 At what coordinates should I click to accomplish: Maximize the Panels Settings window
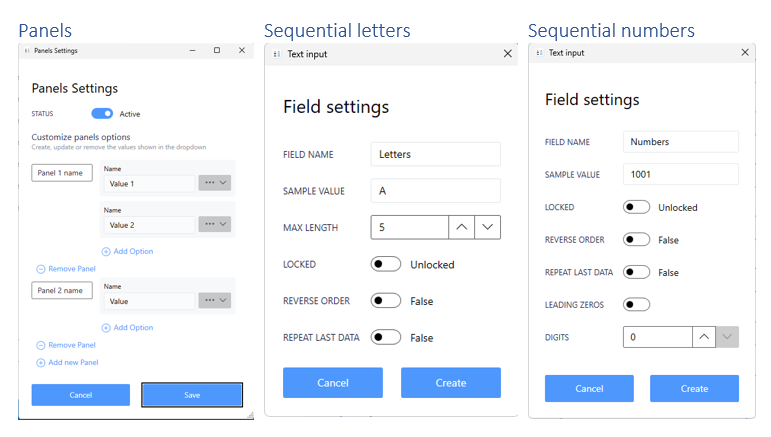[217, 50]
